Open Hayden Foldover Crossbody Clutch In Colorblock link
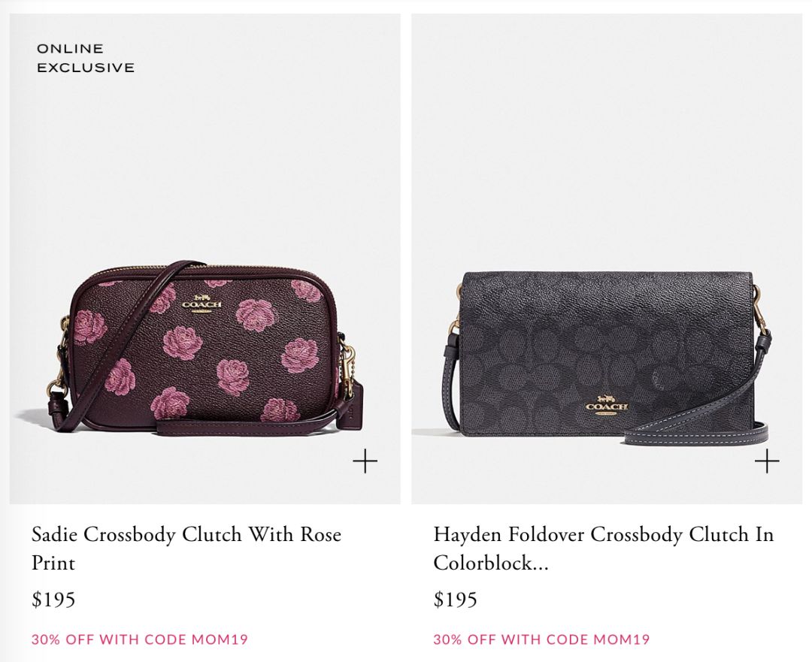812x662 pixels. (x=604, y=548)
